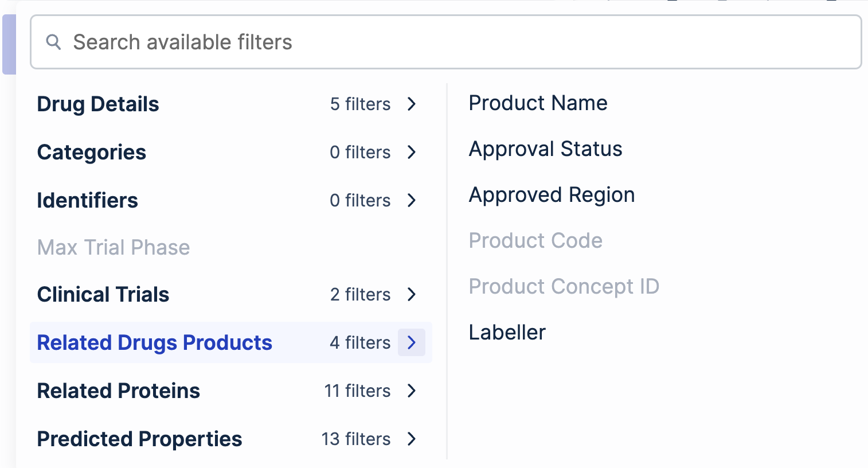Expand the Categories chevron arrow
Image resolution: width=868 pixels, height=468 pixels.
tap(412, 152)
